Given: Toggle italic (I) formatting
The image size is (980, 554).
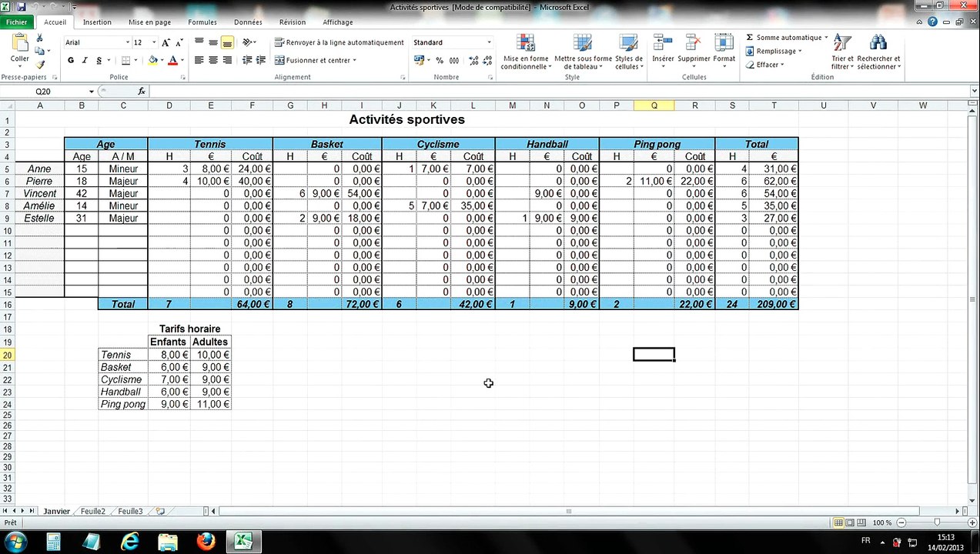Looking at the screenshot, I should [x=85, y=60].
